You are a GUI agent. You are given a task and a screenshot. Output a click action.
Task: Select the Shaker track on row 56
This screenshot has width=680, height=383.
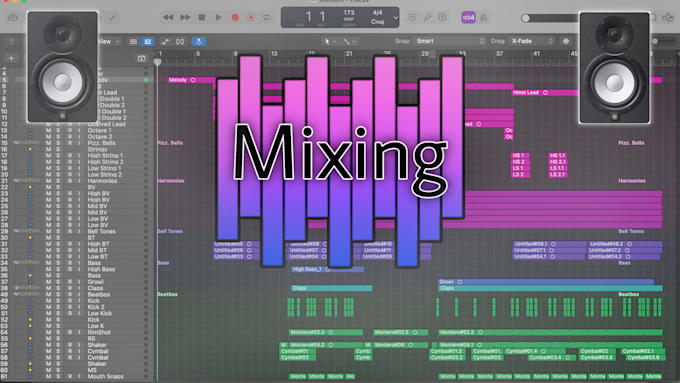click(x=97, y=345)
